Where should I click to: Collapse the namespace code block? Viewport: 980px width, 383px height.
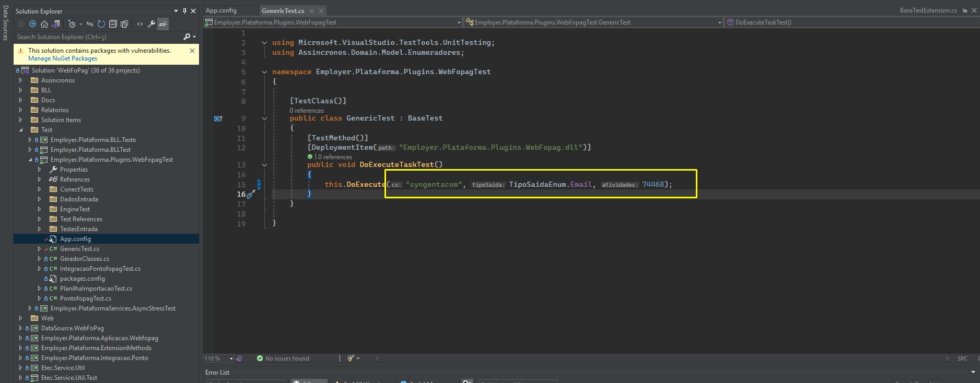coord(264,72)
